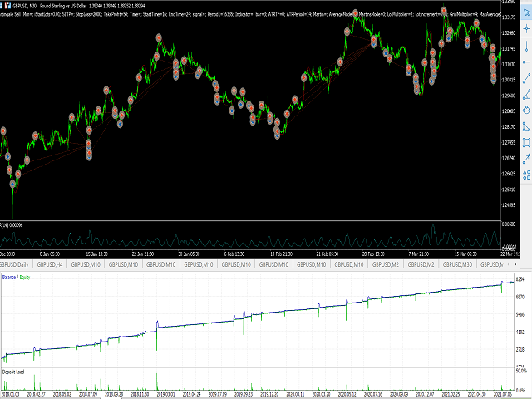Click the Deposit Load panel label

tap(13, 372)
